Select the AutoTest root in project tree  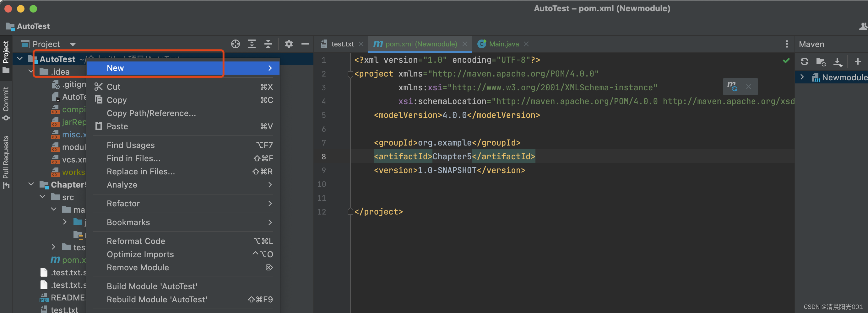pyautogui.click(x=57, y=59)
